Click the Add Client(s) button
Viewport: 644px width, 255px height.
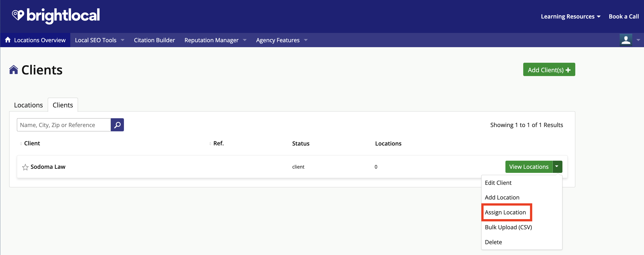pyautogui.click(x=549, y=70)
